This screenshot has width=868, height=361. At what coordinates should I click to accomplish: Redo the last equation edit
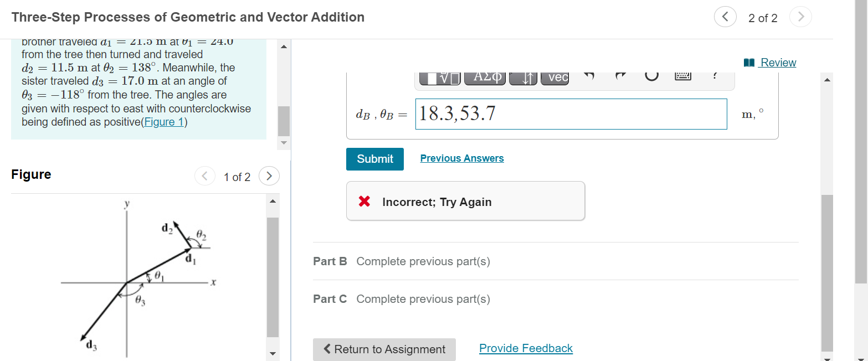pyautogui.click(x=622, y=76)
